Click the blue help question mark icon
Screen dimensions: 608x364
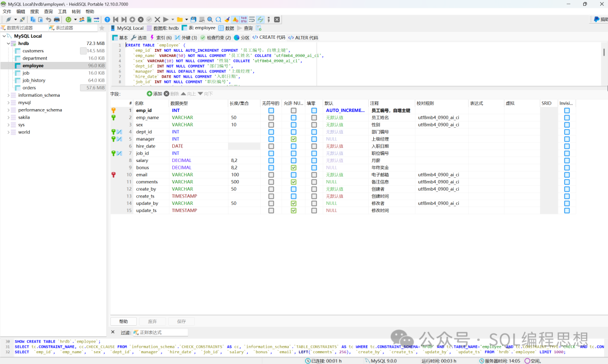108,19
